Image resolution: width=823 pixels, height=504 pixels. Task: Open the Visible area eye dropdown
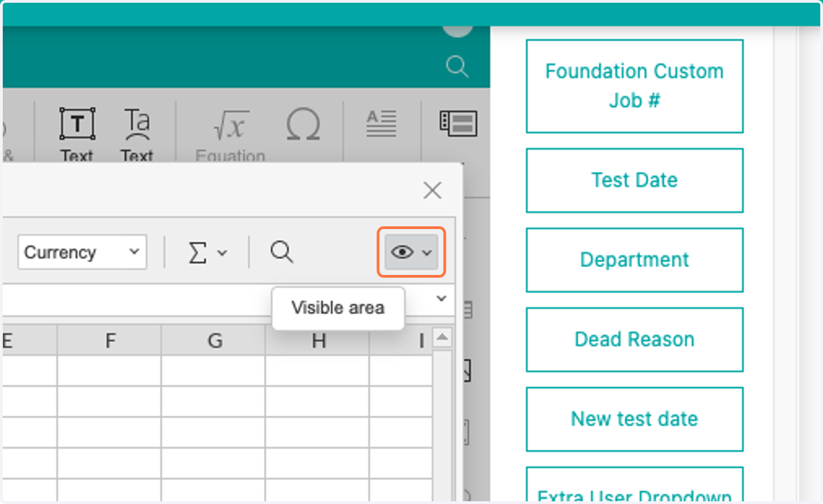[411, 252]
